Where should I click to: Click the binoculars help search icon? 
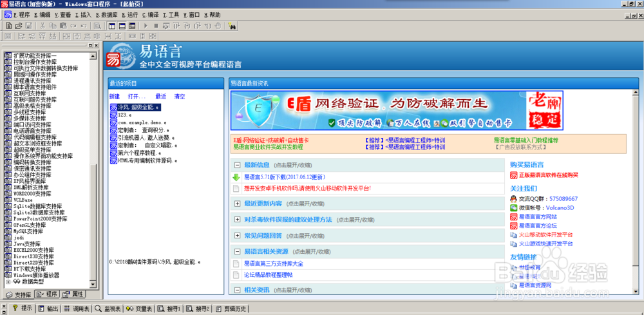click(x=232, y=26)
